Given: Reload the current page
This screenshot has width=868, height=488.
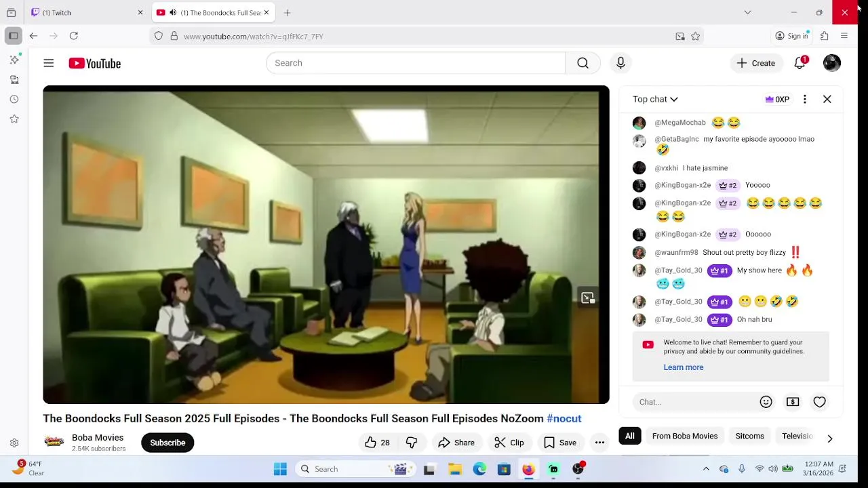Looking at the screenshot, I should tap(74, 36).
